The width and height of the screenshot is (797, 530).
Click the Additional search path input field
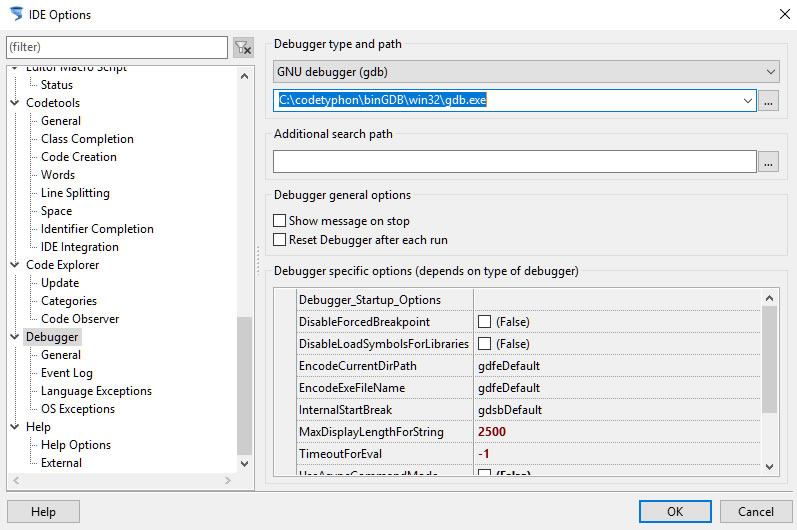pos(515,162)
